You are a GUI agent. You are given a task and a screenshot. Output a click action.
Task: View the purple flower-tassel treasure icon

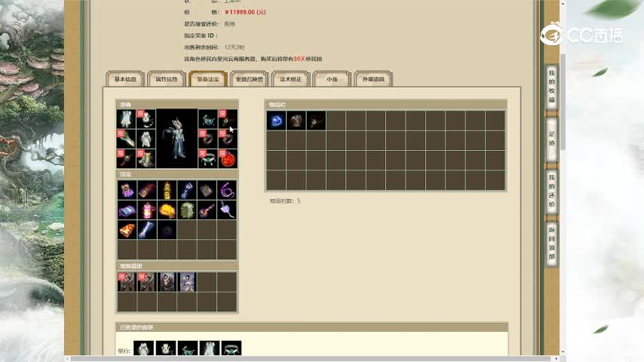coord(226,210)
